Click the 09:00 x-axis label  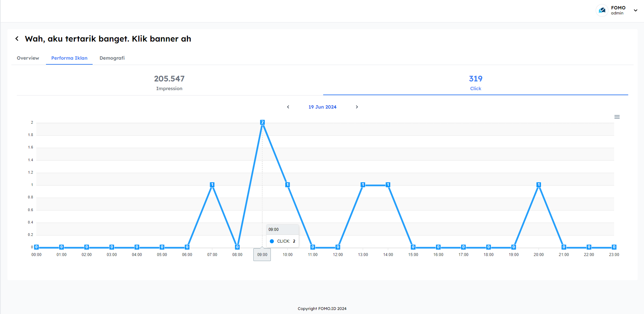pos(262,255)
